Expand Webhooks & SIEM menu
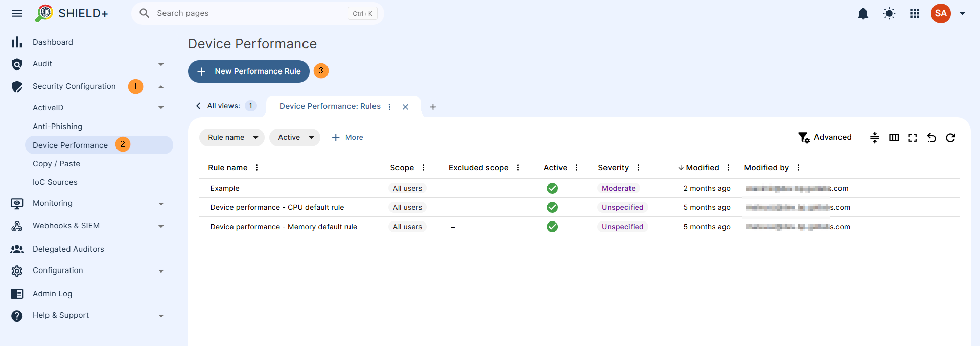This screenshot has width=980, height=346. pyautogui.click(x=161, y=226)
